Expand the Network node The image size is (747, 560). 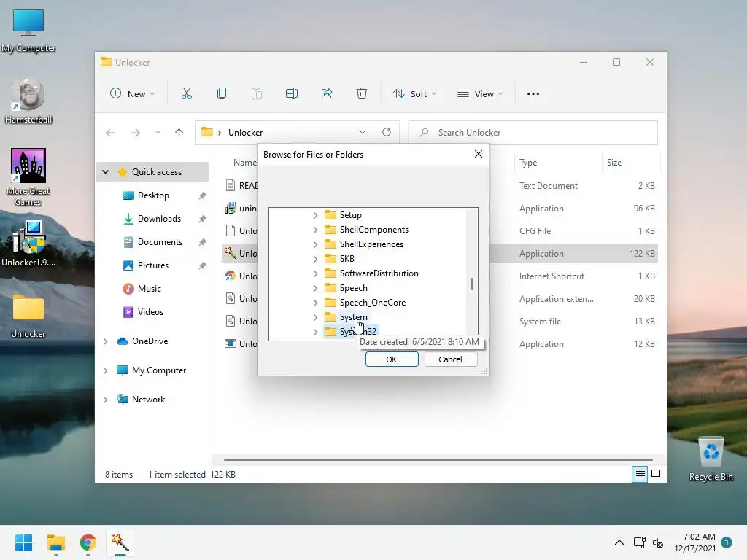tap(106, 400)
